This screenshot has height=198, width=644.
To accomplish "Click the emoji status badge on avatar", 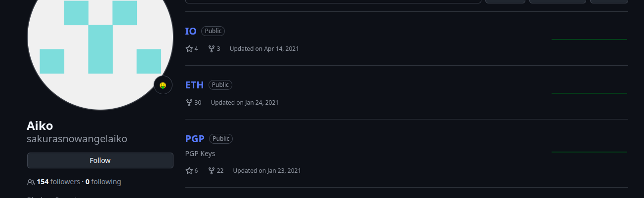I will coord(163,85).
